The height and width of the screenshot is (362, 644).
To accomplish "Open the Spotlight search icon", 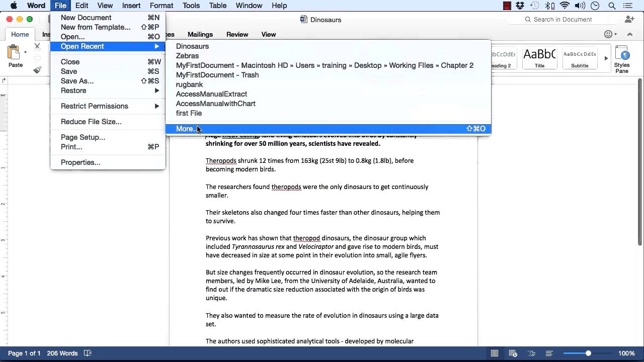I will [612, 6].
